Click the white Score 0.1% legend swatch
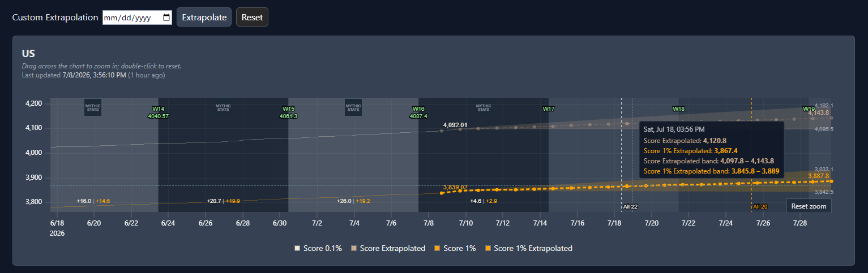This screenshot has height=273, width=868. tap(297, 248)
